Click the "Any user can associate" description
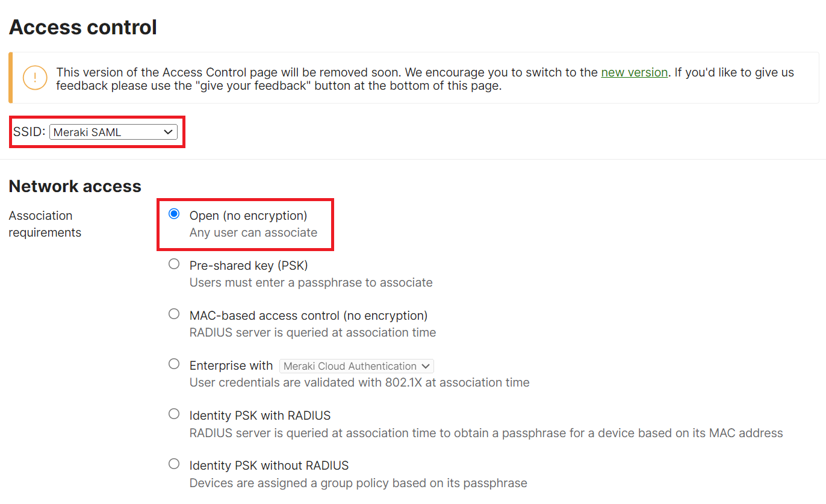Viewport: 826px width, 504px height. click(253, 232)
